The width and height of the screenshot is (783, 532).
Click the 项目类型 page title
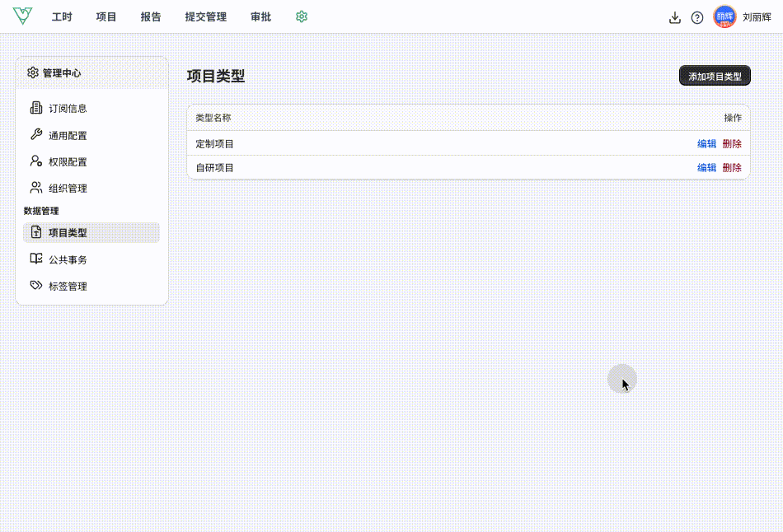(x=216, y=76)
